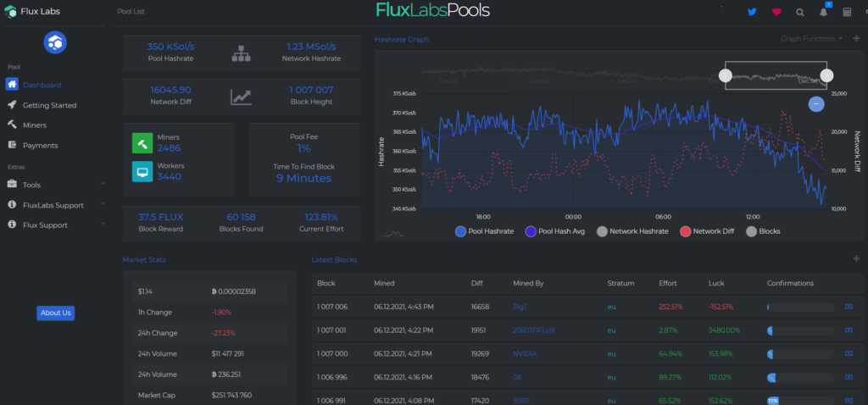This screenshot has height=405, width=868.
Task: Open the Twitter icon in header
Action: (752, 12)
